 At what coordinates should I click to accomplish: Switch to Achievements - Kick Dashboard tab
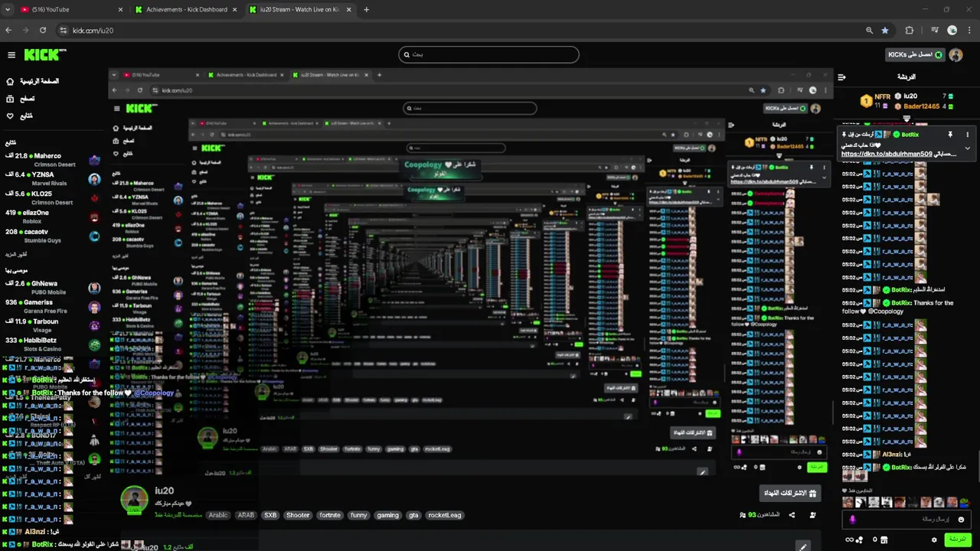click(x=186, y=9)
